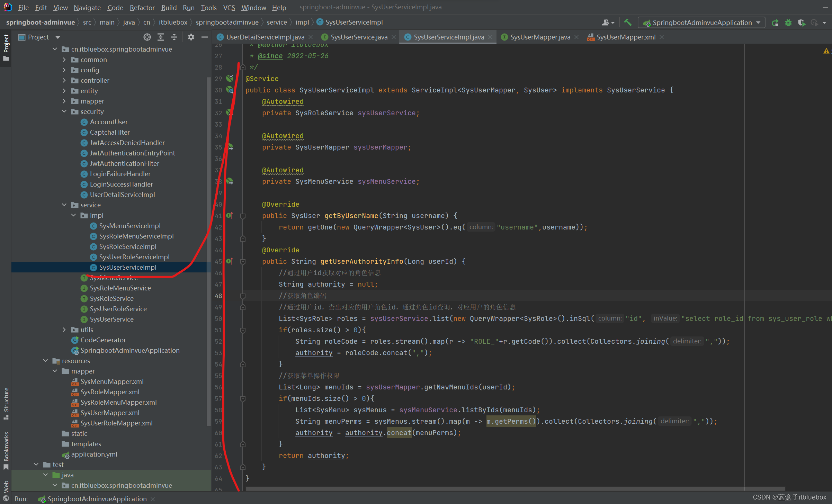Open SpringbootAdminvueApplication run configuration dropdown
Viewport: 832px width, 504px height.
pyautogui.click(x=701, y=23)
